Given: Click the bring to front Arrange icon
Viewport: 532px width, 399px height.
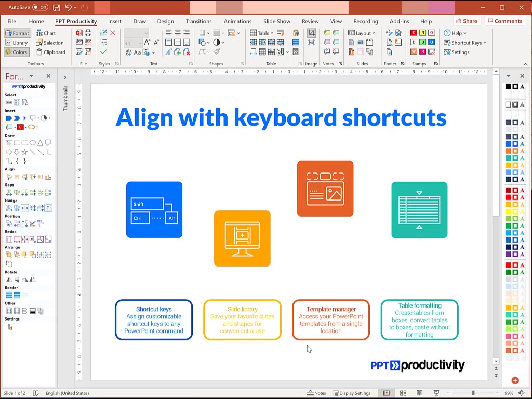Looking at the screenshot, I should 9,255.
